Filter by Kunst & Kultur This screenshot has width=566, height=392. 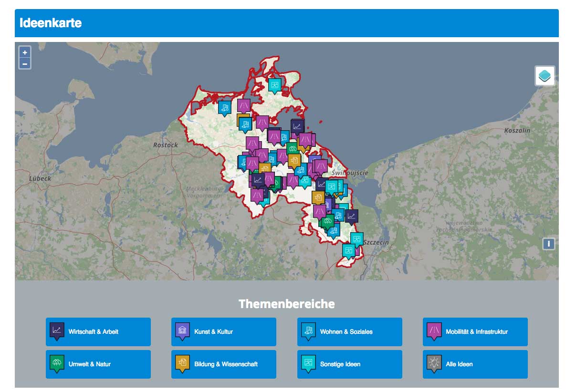223,331
